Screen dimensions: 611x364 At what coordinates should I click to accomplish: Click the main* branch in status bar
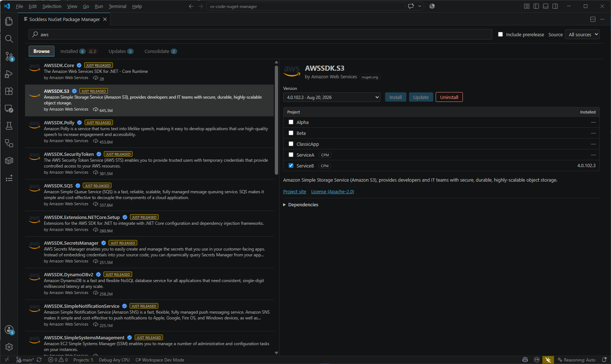point(25,360)
